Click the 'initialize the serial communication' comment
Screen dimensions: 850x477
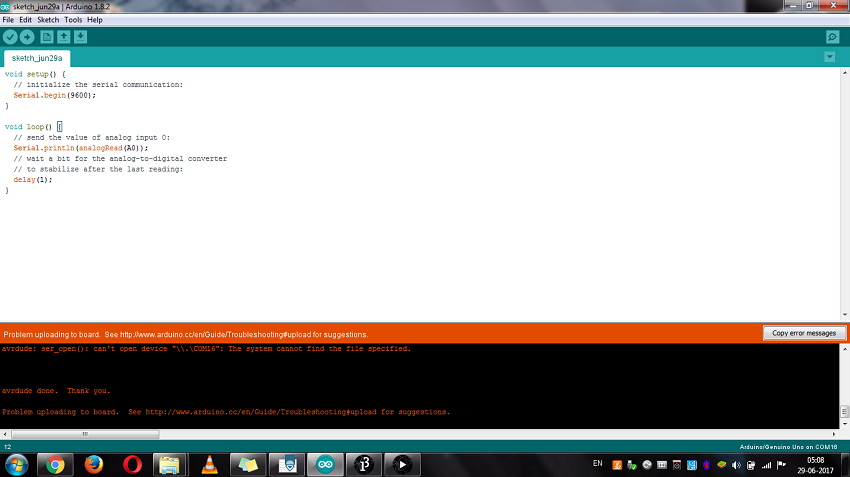(x=98, y=85)
